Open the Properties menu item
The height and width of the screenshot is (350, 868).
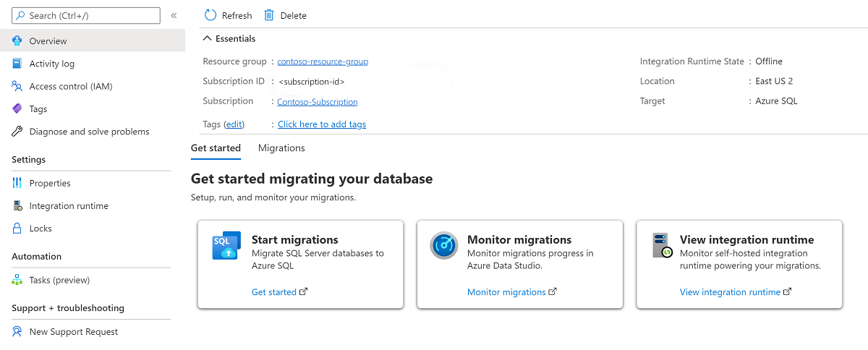click(x=50, y=183)
